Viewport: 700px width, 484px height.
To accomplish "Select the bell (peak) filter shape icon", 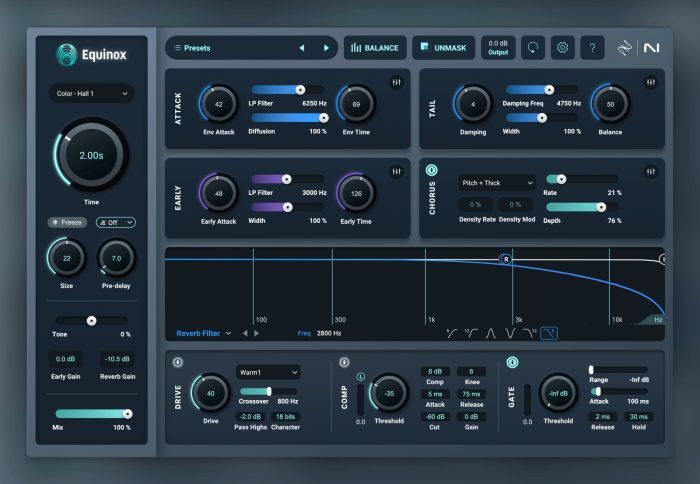I will click(491, 333).
